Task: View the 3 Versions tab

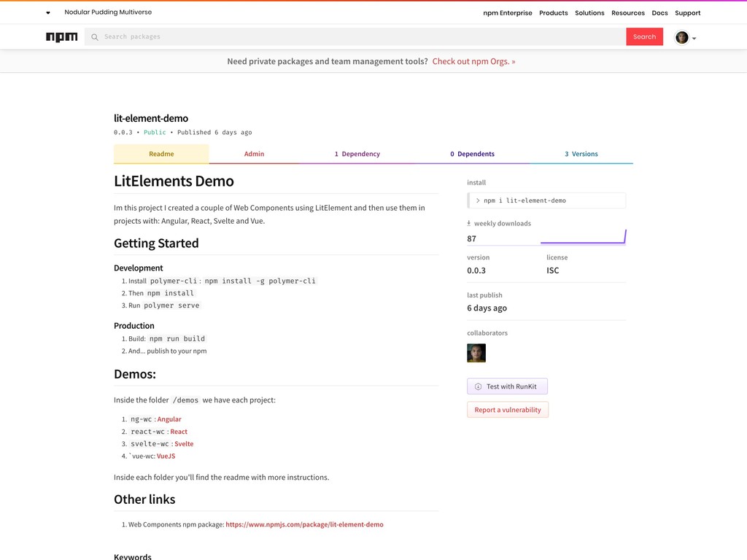Action: click(x=581, y=154)
